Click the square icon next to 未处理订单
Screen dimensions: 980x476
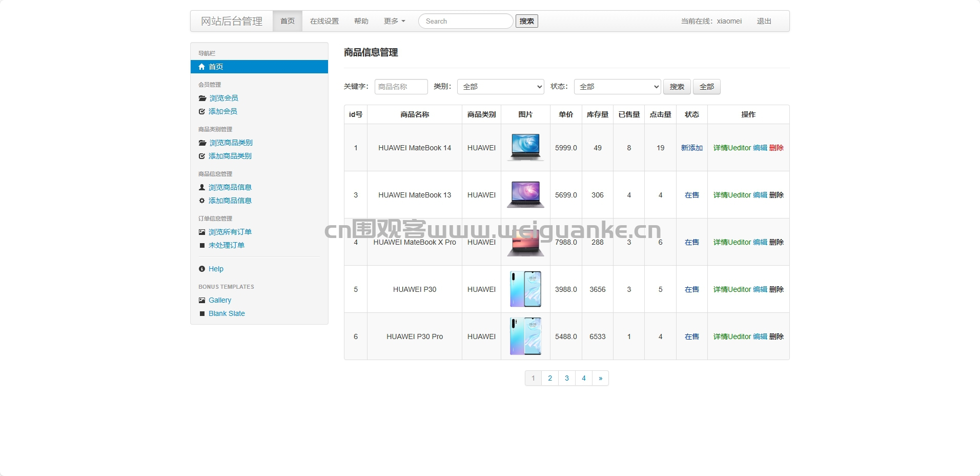click(202, 245)
